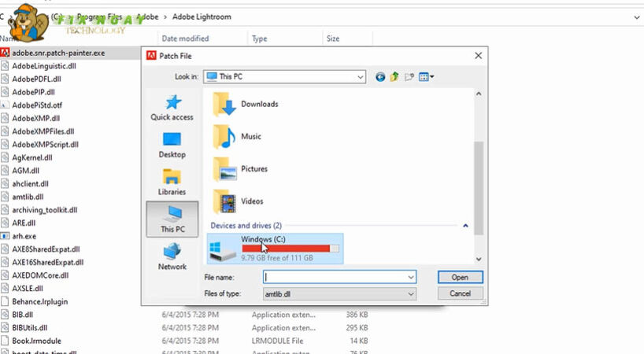Click the Back navigation icon in dialog

tap(381, 77)
